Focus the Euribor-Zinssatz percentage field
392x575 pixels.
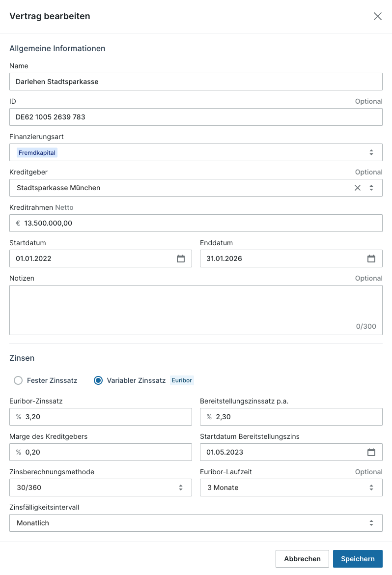[101, 417]
